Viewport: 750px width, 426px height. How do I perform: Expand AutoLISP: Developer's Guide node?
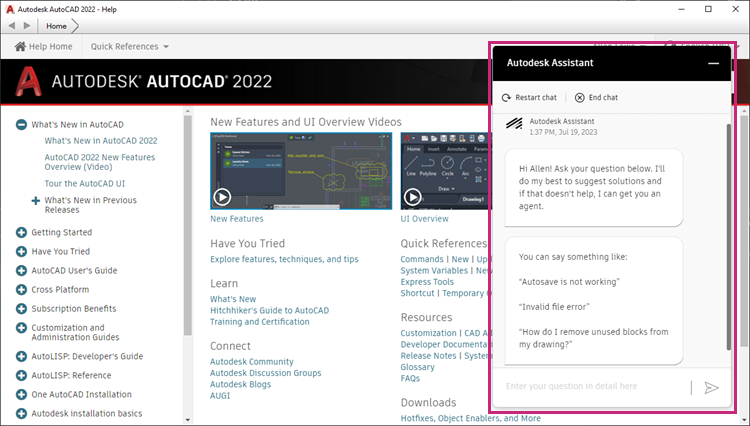[21, 357]
